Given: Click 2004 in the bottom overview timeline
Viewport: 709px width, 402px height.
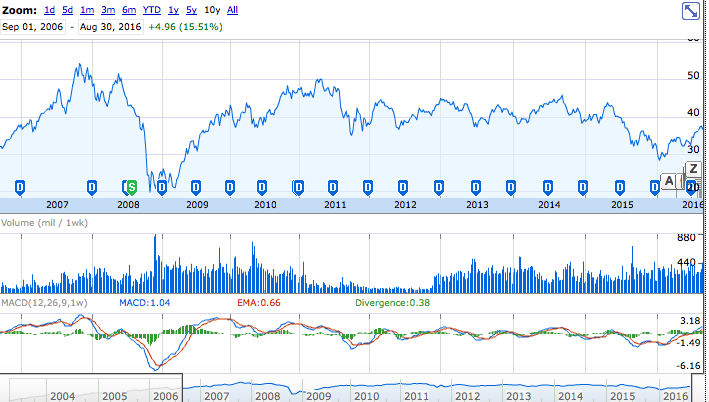Looking at the screenshot, I should point(62,396).
